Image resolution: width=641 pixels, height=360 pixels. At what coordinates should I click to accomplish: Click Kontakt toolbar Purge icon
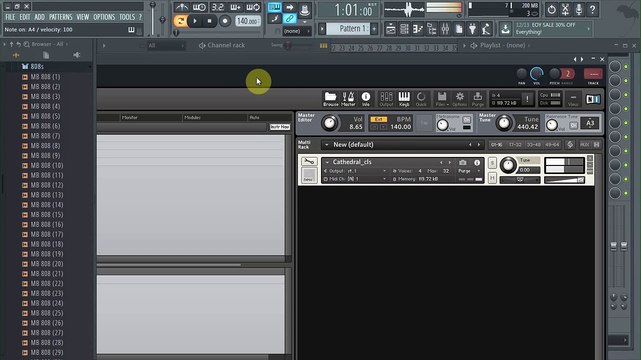pyautogui.click(x=477, y=99)
